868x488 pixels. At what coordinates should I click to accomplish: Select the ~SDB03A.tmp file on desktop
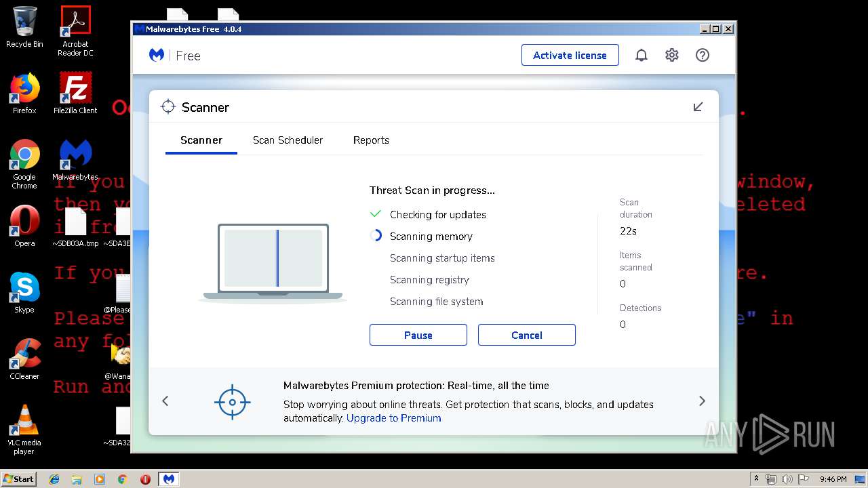click(75, 227)
